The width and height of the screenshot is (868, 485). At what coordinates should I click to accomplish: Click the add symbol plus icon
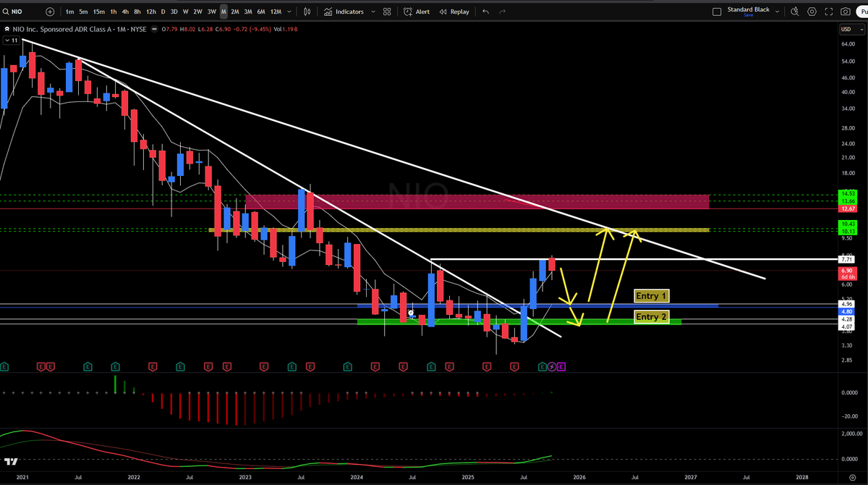[x=50, y=12]
